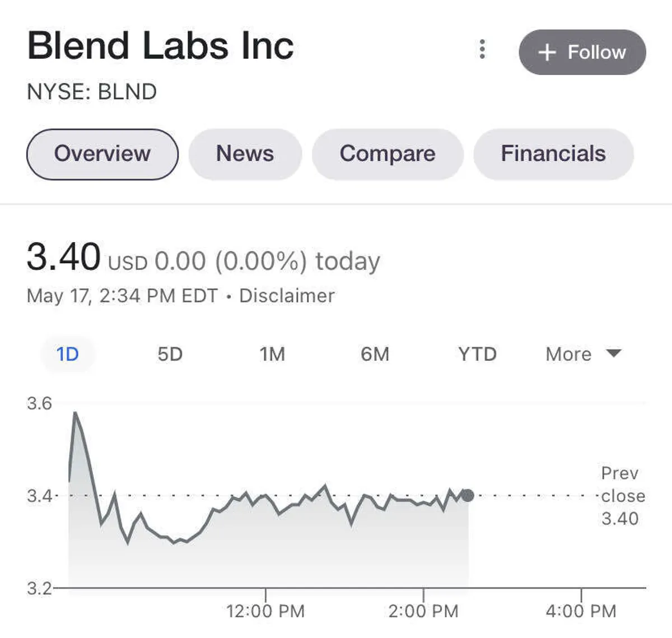
Task: Display the YTD chart range
Action: (477, 354)
